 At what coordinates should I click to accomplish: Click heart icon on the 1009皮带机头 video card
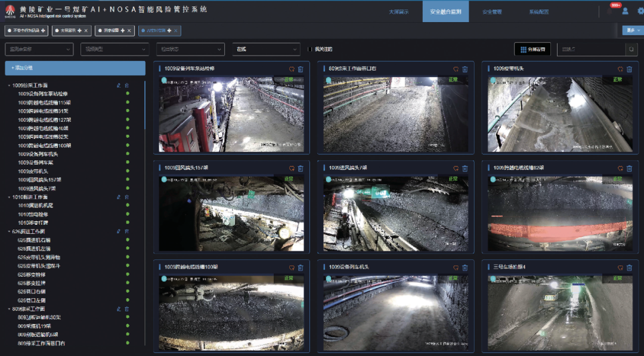point(620,69)
